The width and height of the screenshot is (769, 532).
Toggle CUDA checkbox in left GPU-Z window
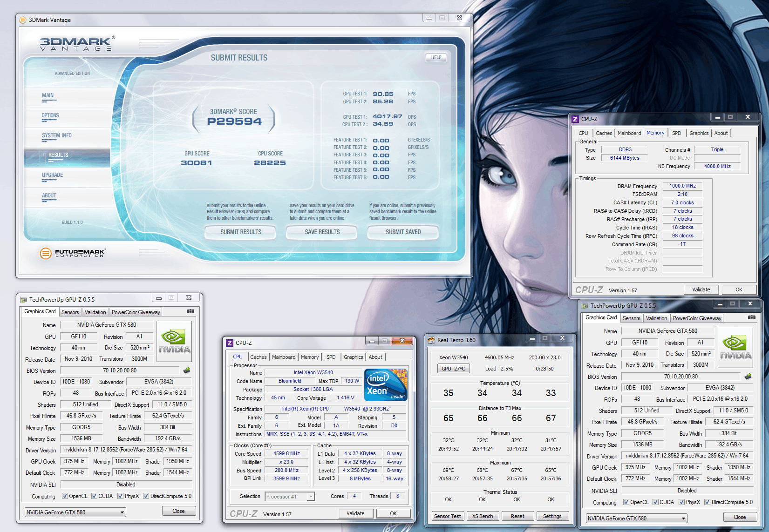click(x=95, y=496)
